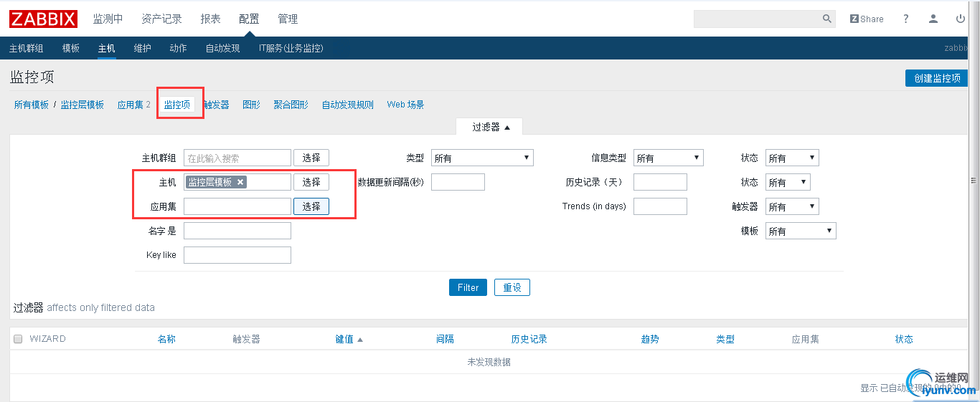Open the user profile icon

(933, 19)
